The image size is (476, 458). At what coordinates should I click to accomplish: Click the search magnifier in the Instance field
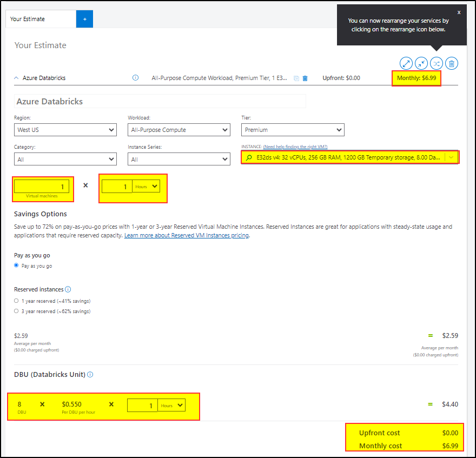pos(249,157)
